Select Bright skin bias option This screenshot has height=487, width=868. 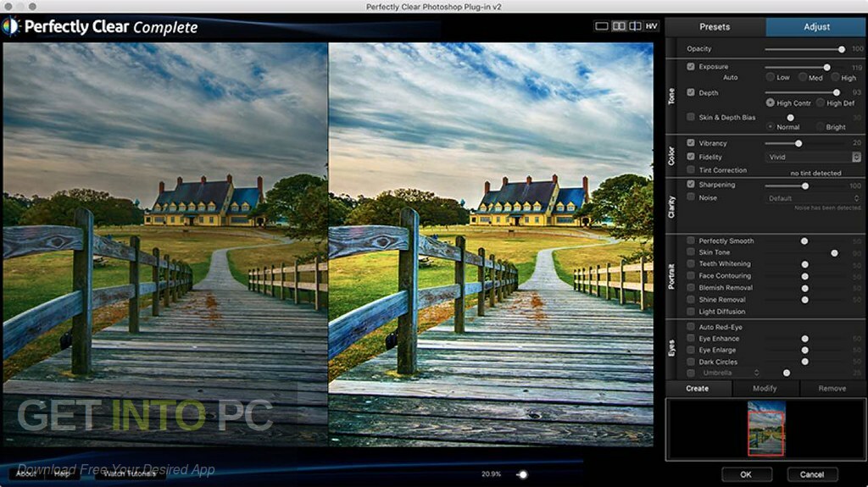coord(820,127)
